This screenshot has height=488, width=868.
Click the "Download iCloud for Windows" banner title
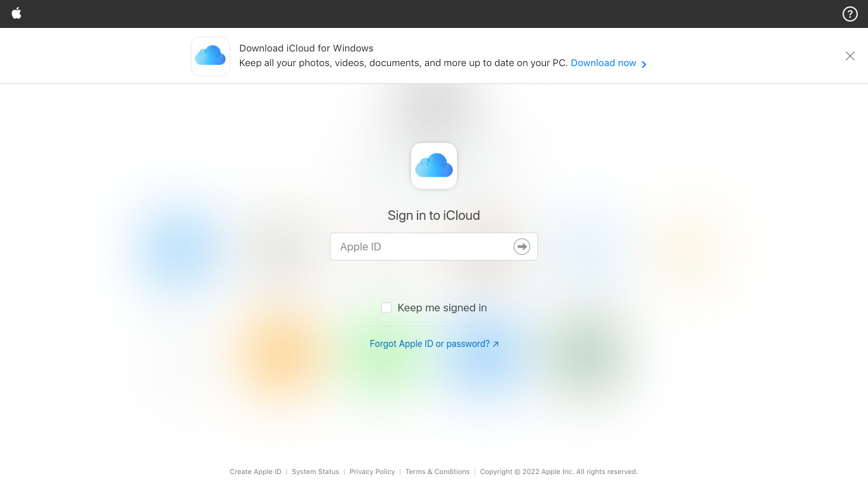[x=306, y=48]
